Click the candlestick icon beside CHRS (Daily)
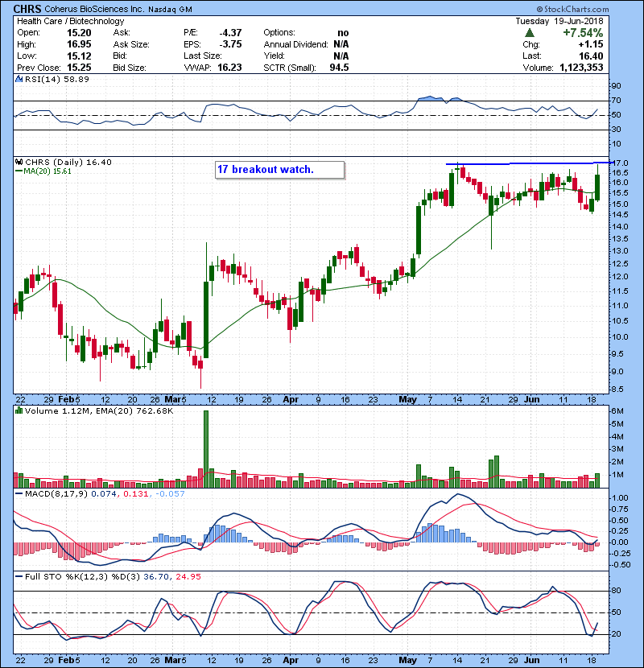This screenshot has width=644, height=668. pyautogui.click(x=19, y=162)
